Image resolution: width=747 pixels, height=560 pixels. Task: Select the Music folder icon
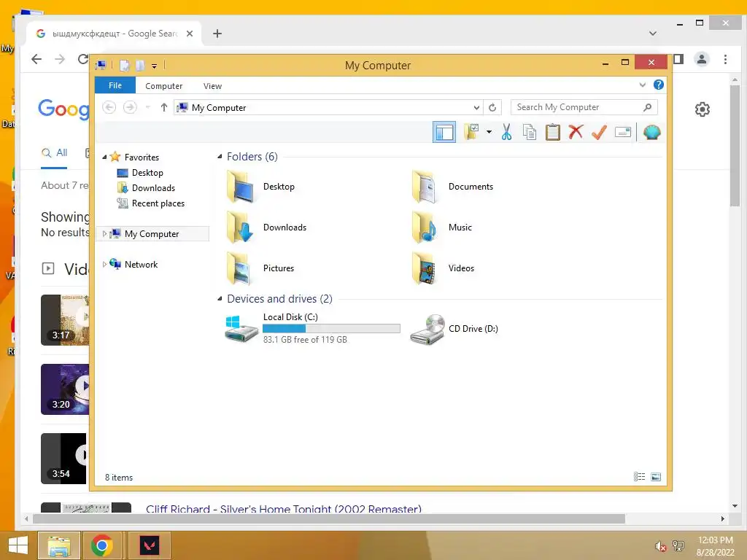pyautogui.click(x=425, y=227)
